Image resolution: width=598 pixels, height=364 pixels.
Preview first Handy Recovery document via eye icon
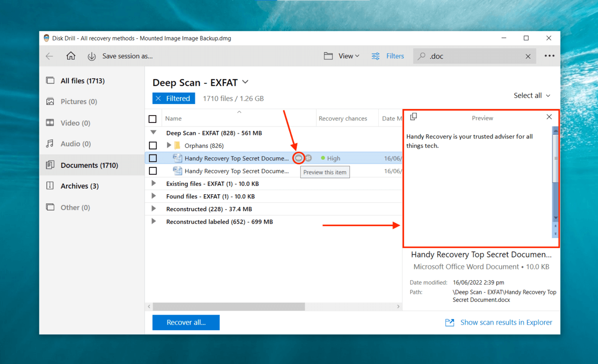coord(299,158)
